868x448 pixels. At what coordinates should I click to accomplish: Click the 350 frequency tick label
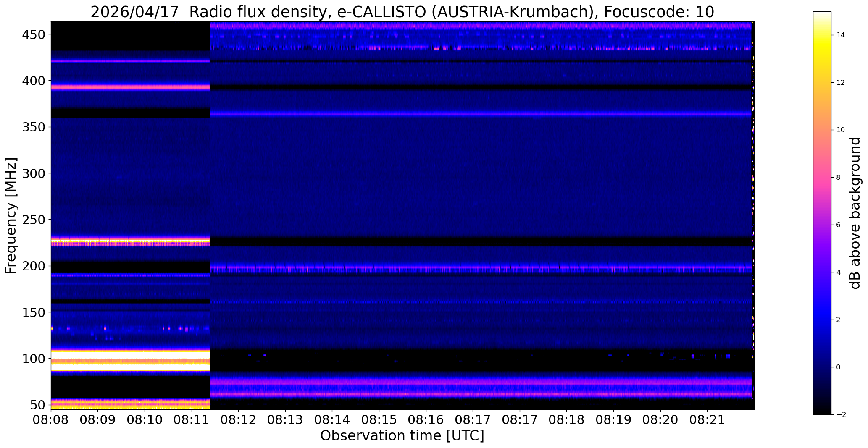pyautogui.click(x=34, y=127)
